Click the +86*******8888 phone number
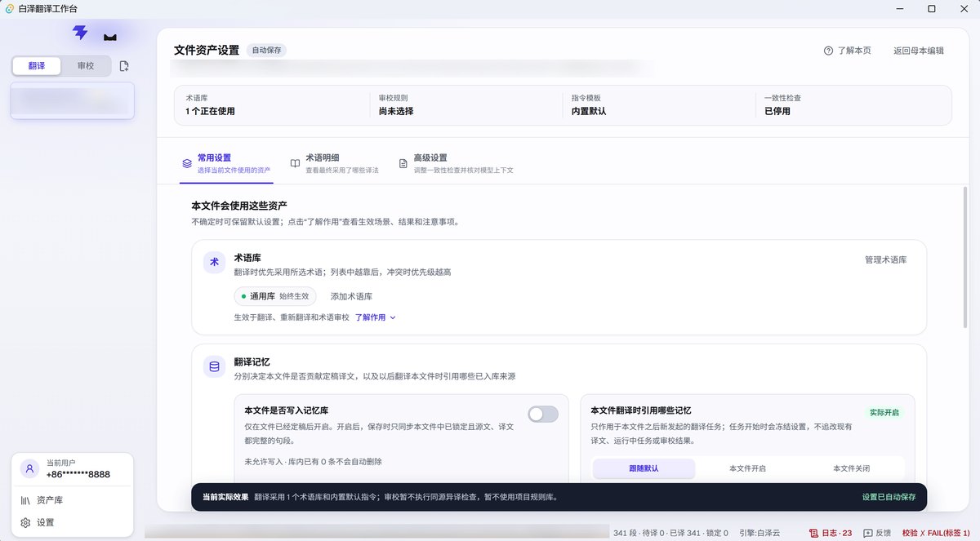The height and width of the screenshot is (541, 980). tap(78, 474)
